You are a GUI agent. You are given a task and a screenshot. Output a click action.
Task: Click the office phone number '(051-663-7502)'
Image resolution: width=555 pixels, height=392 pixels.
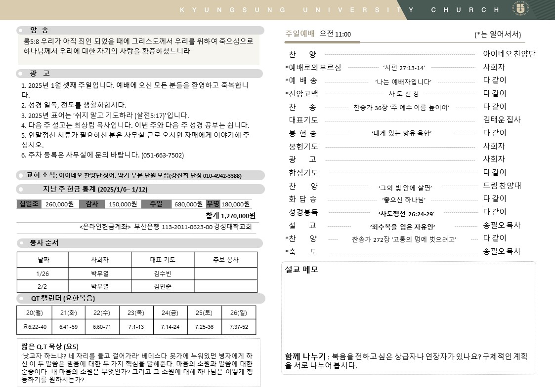[x=163, y=155]
